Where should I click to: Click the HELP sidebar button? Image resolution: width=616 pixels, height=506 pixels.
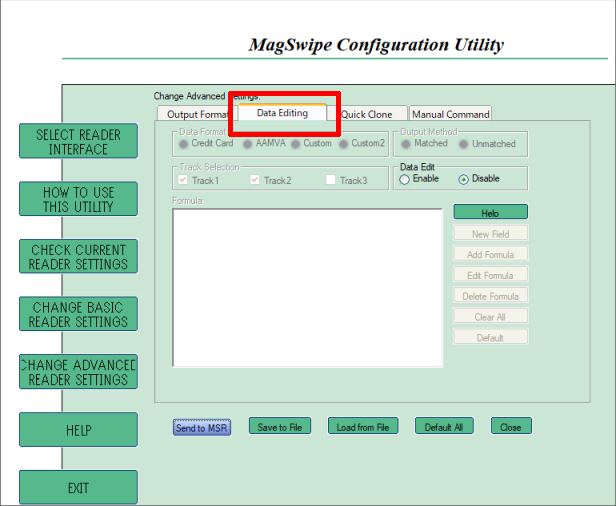pyautogui.click(x=78, y=430)
